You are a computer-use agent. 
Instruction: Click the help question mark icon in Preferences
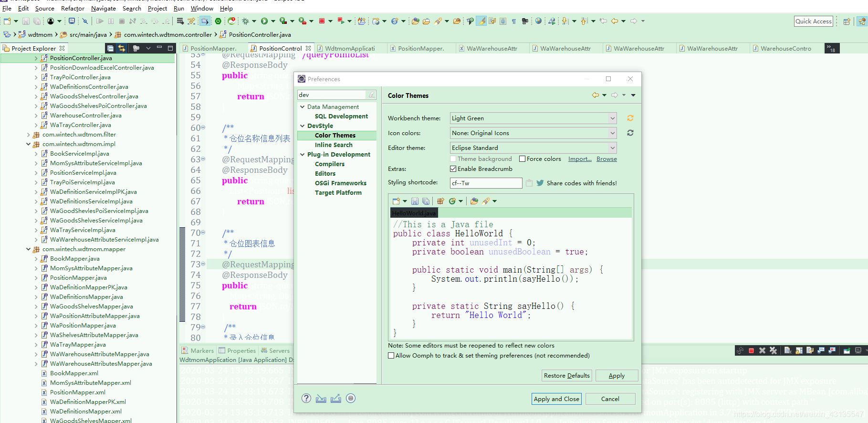pos(306,398)
